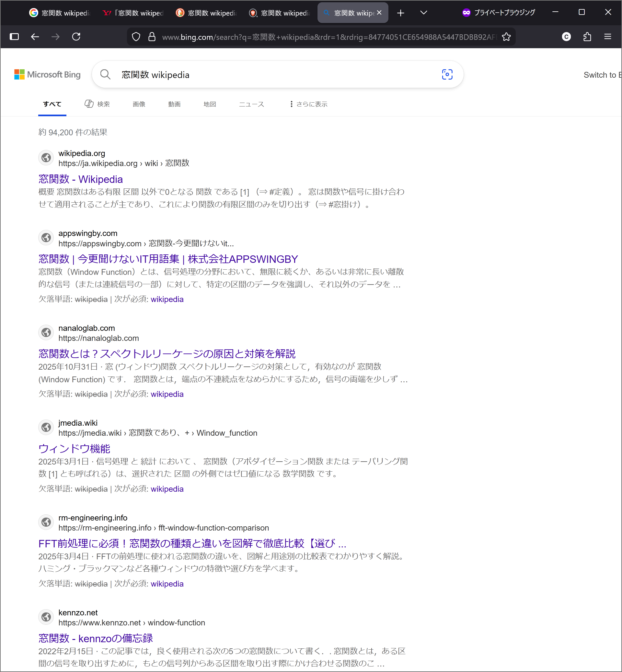The height and width of the screenshot is (672, 622).
Task: Toggle the Firefox sidebar panel icon
Action: (x=14, y=36)
